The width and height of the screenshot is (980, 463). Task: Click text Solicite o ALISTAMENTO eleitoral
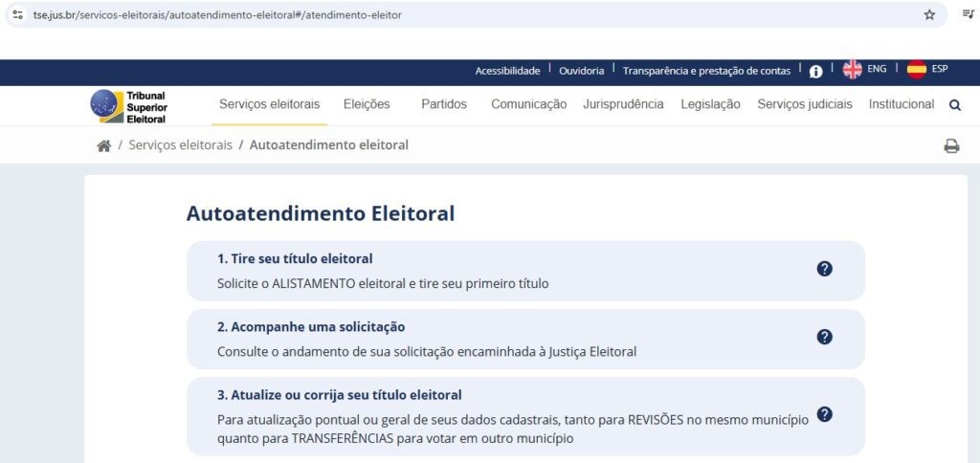tap(383, 283)
